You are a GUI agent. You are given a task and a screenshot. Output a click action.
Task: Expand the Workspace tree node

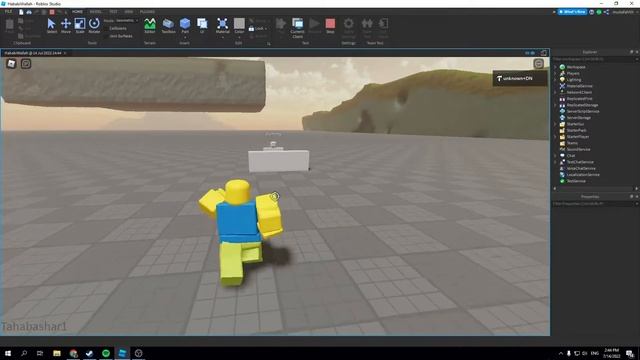pos(555,67)
